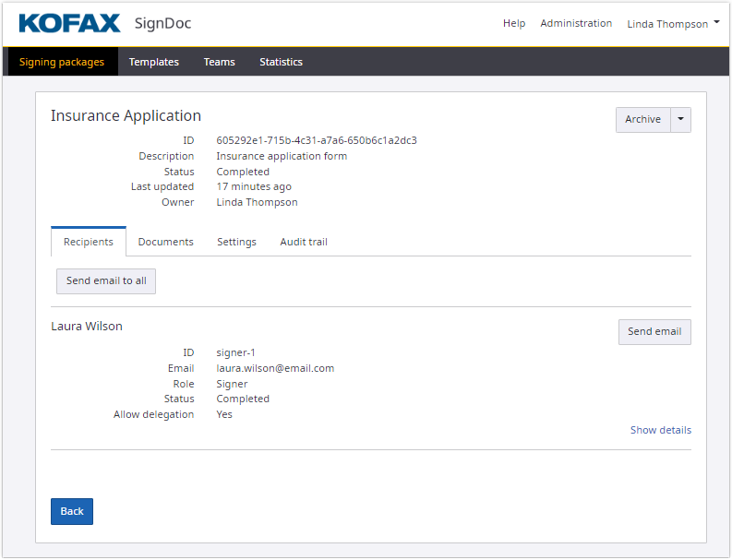
Task: Open the Settings tab
Action: pyautogui.click(x=236, y=242)
